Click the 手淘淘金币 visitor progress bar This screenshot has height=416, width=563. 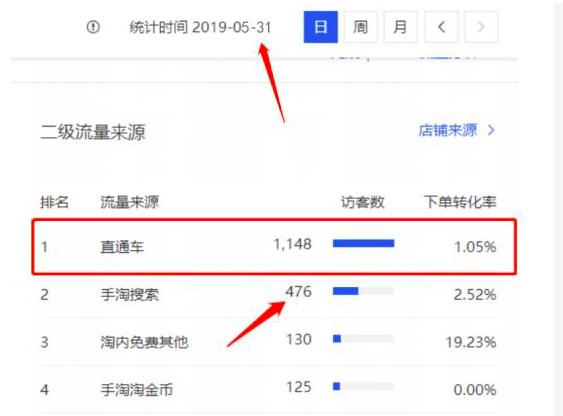(363, 386)
